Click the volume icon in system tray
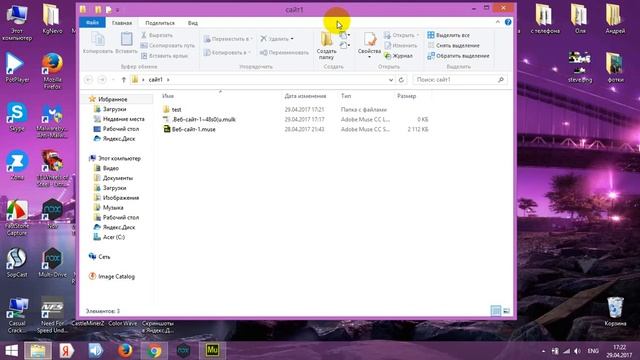This screenshot has width=640, height=360. [x=577, y=351]
